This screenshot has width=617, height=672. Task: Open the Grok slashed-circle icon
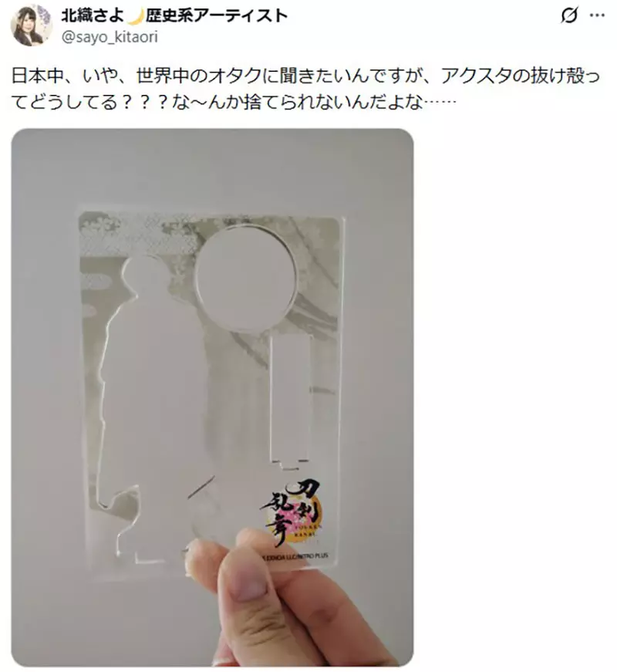coord(569,16)
